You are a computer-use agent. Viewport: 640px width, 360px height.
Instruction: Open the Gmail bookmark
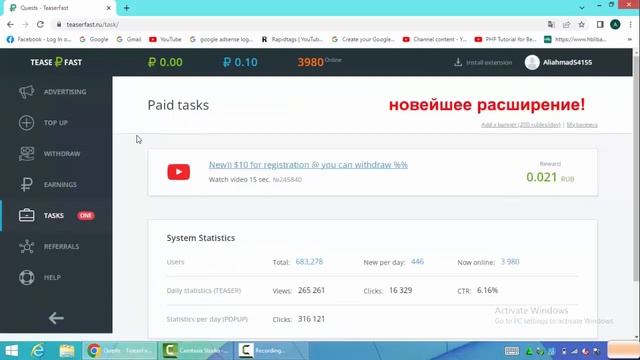pyautogui.click(x=129, y=39)
